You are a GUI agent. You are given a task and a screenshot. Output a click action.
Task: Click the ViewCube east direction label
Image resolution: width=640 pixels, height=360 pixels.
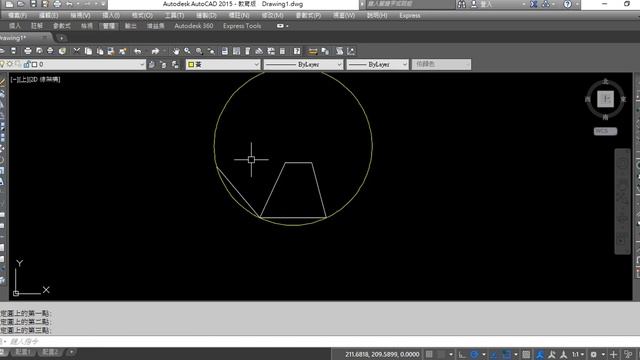coord(623,99)
